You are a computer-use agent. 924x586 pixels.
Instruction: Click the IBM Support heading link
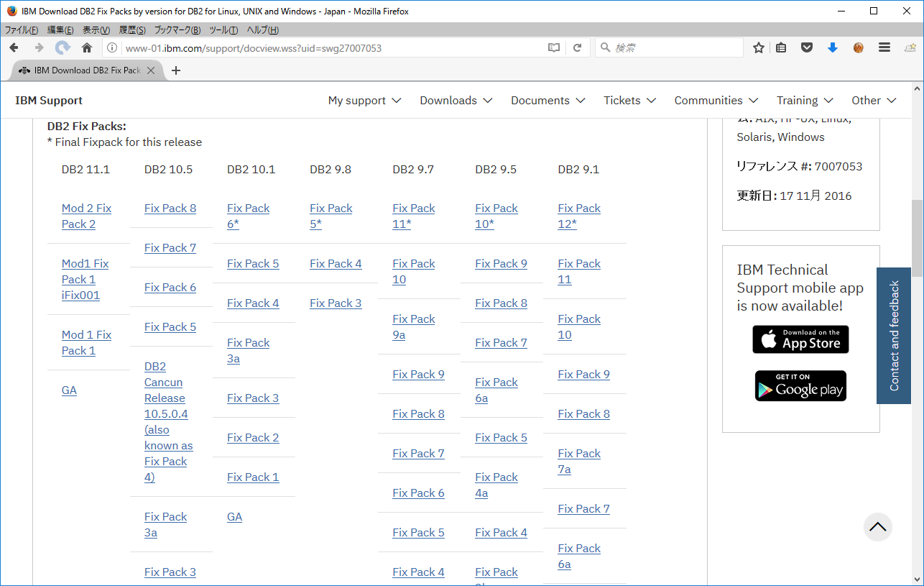pos(49,101)
